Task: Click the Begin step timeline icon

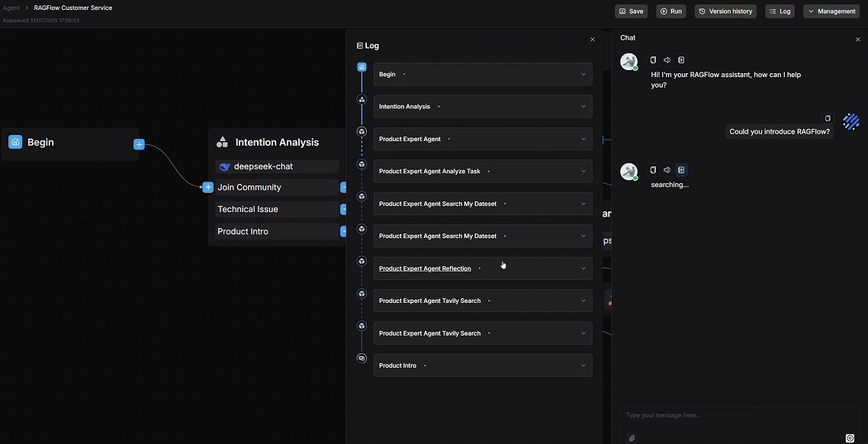Action: [362, 67]
